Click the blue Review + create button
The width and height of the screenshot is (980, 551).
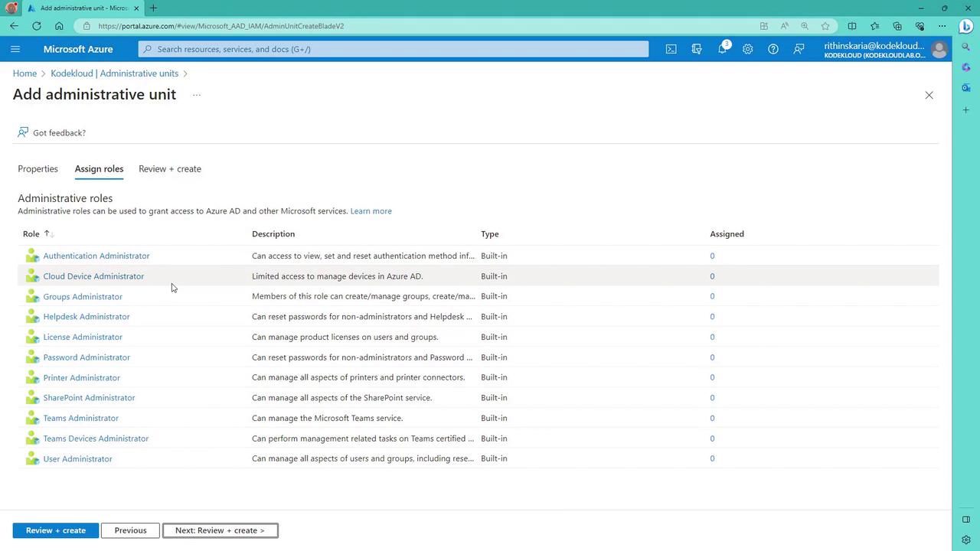(55, 530)
